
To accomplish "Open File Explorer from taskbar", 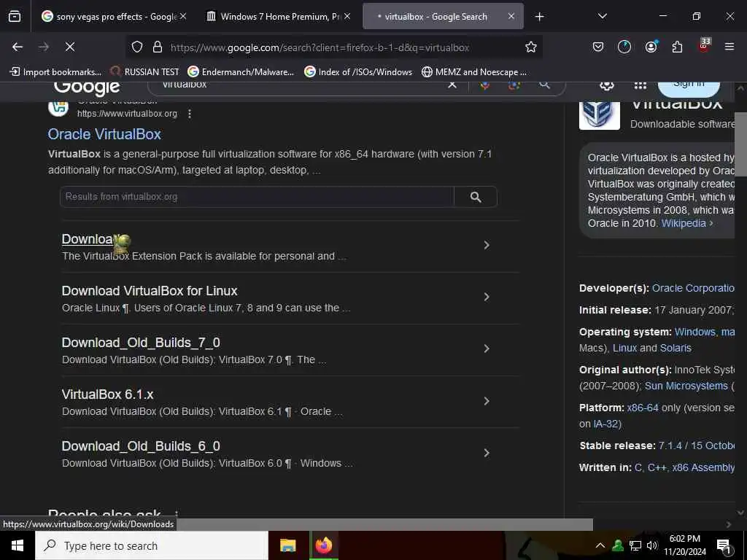I will [x=287, y=545].
